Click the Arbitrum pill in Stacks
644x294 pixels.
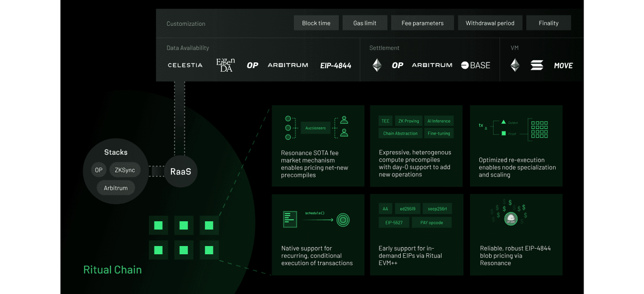(116, 188)
